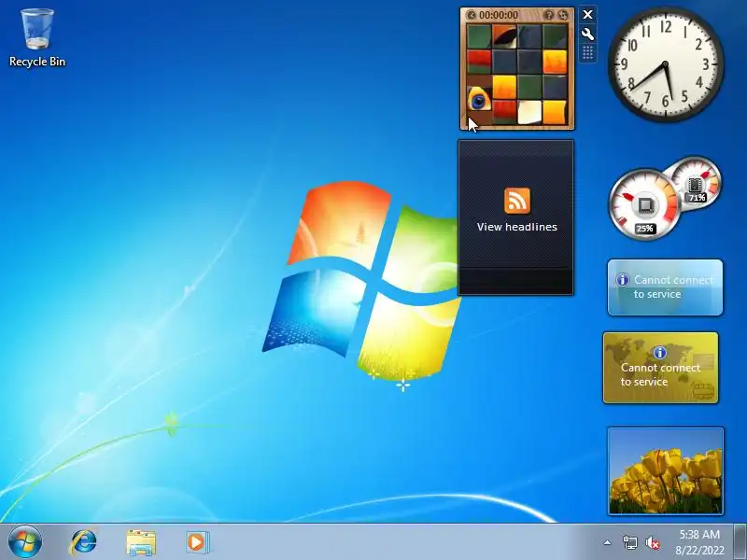Click the yellow tulips Slide Show gadget
Viewport: 747px width, 560px height.
coord(666,471)
